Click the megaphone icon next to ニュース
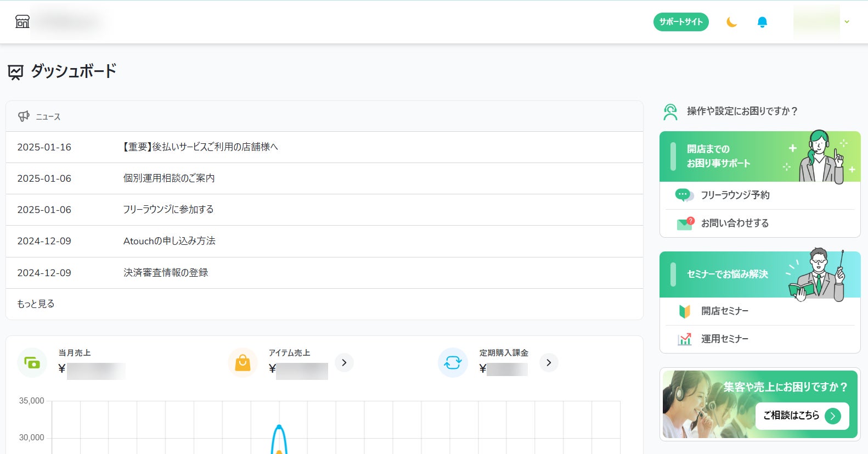 coord(24,116)
